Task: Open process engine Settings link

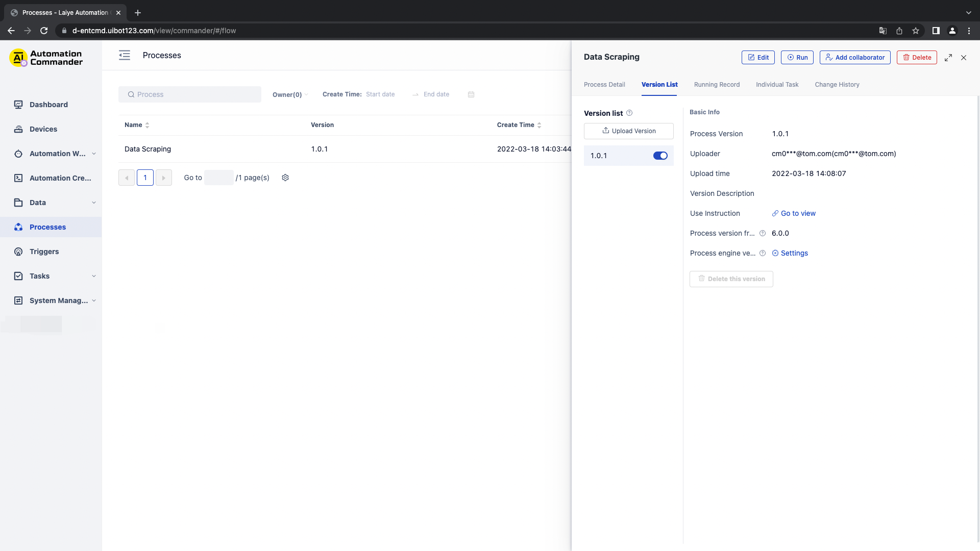Action: pyautogui.click(x=790, y=253)
